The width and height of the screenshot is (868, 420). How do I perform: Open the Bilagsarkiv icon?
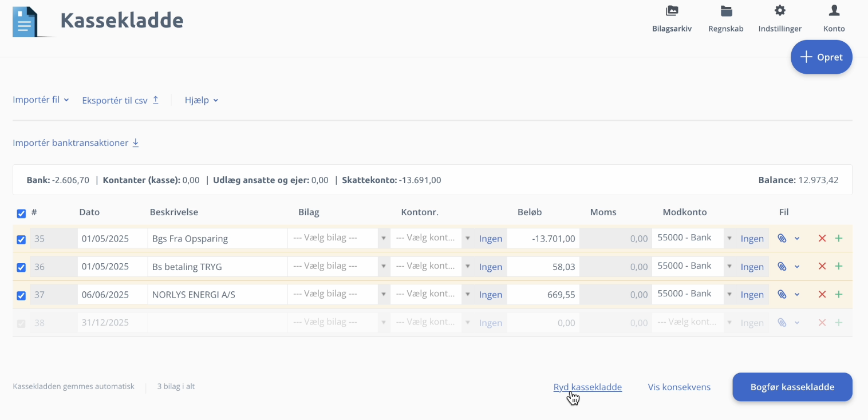[x=672, y=11]
